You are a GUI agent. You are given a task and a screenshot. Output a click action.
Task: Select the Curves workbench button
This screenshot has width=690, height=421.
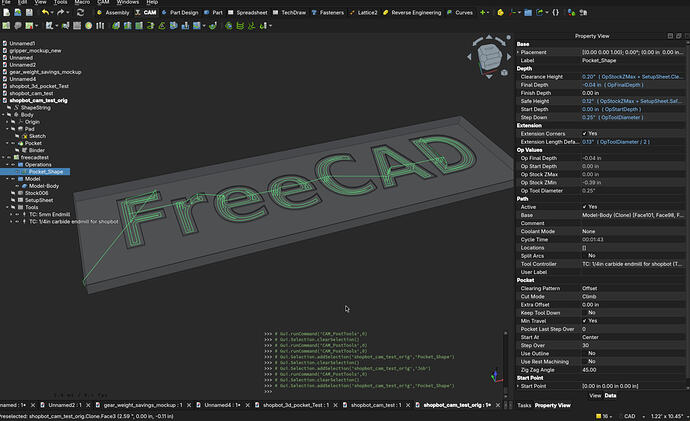click(x=459, y=12)
